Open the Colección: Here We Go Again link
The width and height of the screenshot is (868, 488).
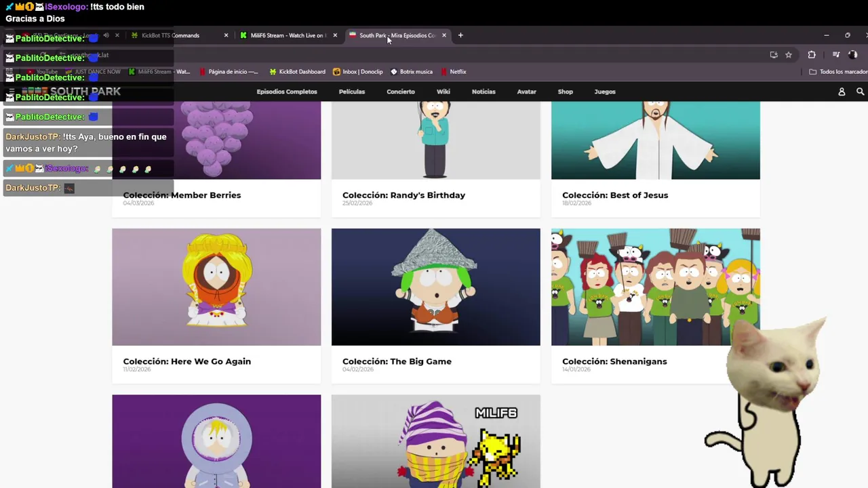[x=187, y=361]
